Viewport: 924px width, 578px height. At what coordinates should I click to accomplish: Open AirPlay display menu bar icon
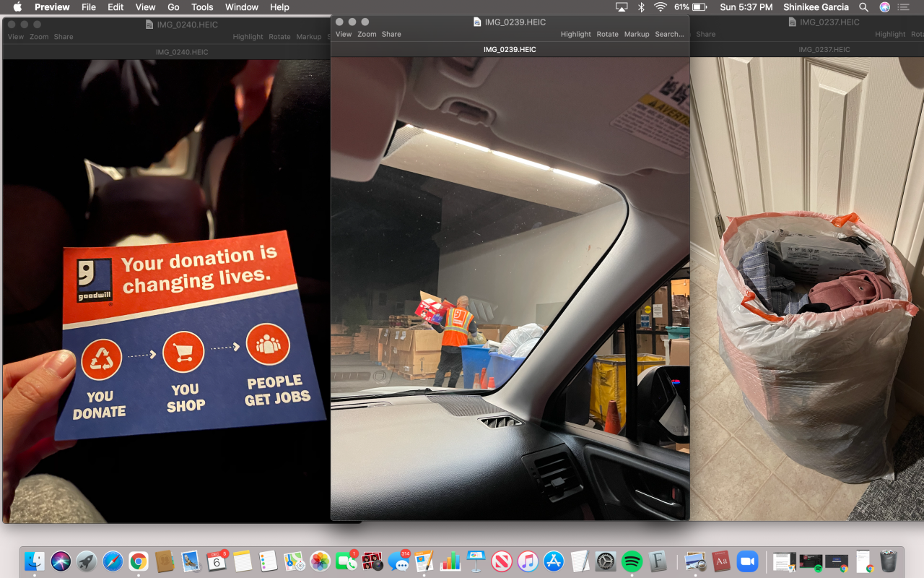click(622, 7)
